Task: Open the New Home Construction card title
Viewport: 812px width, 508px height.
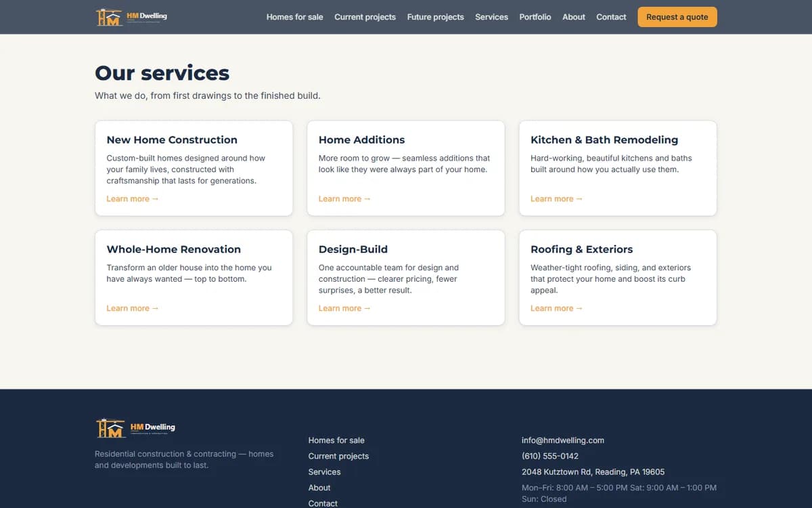Action: click(x=172, y=140)
